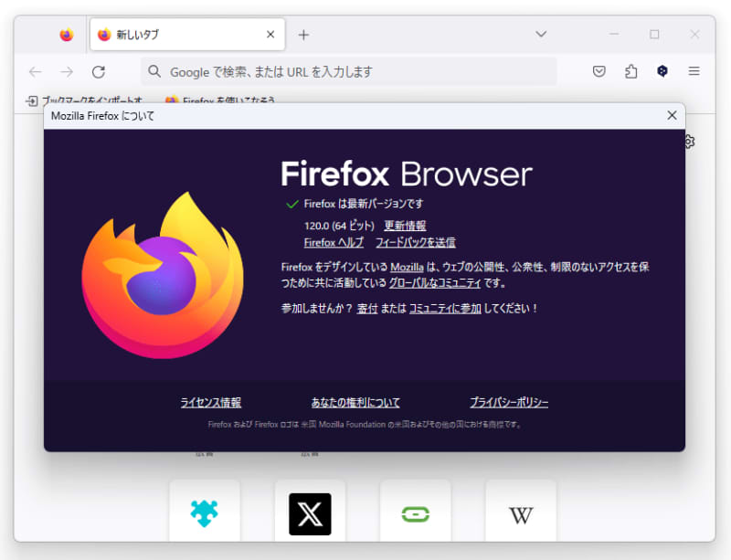
Task: Open the グローバルなコミュニティ link
Action: (x=435, y=283)
